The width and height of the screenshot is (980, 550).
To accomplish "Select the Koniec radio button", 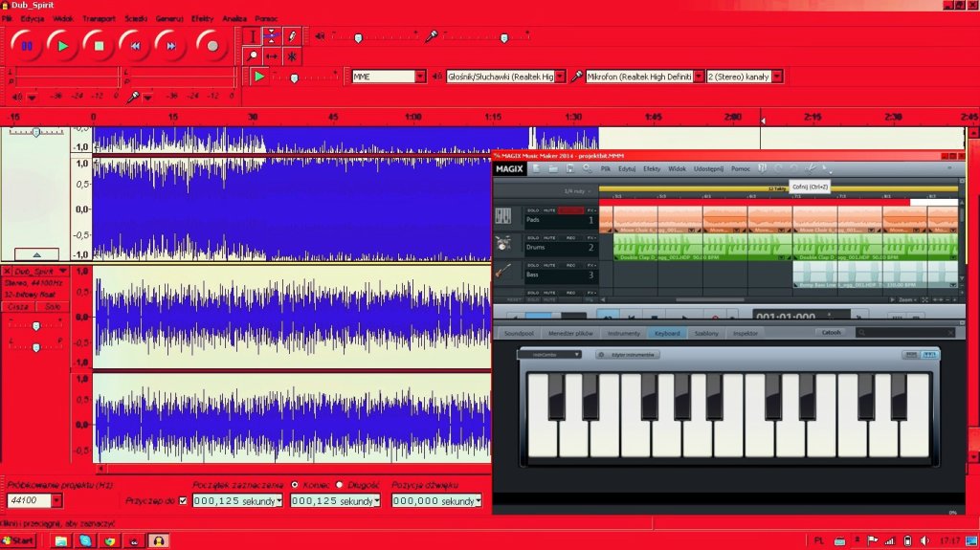I will (x=295, y=485).
